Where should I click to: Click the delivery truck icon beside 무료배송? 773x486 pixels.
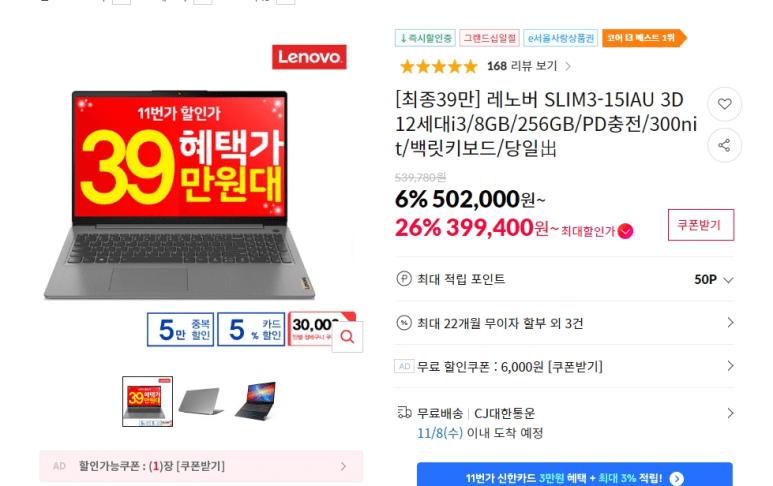click(404, 413)
